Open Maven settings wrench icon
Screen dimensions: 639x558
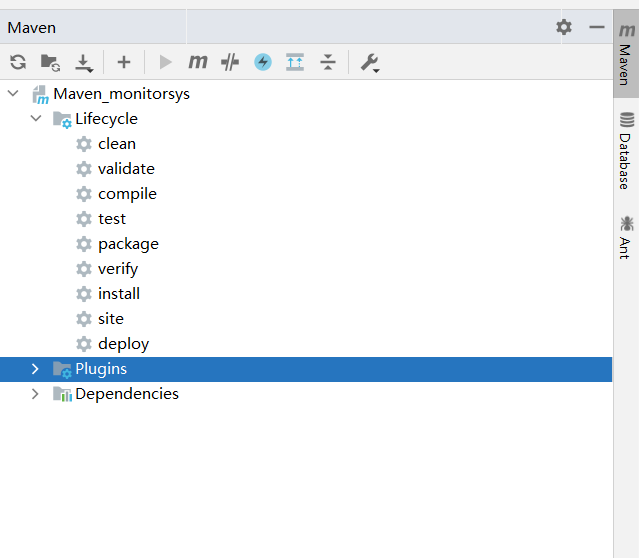(370, 63)
